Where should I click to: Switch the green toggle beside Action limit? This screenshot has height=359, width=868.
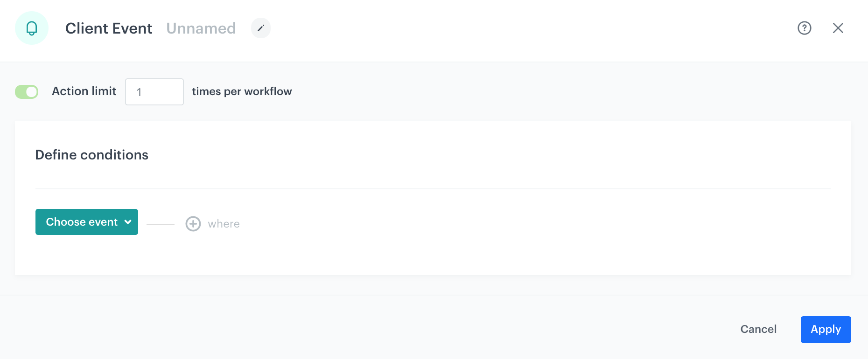(27, 91)
